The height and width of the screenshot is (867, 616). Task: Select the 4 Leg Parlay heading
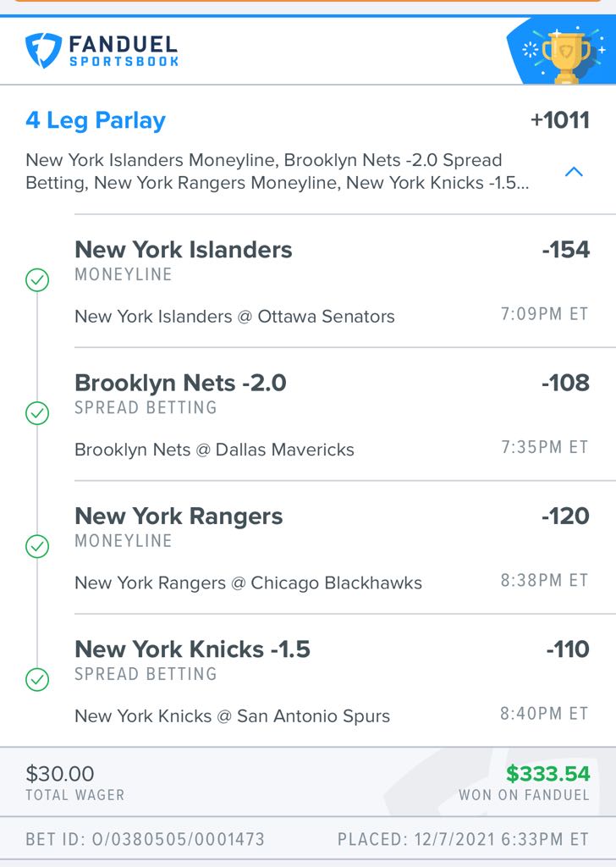[96, 120]
